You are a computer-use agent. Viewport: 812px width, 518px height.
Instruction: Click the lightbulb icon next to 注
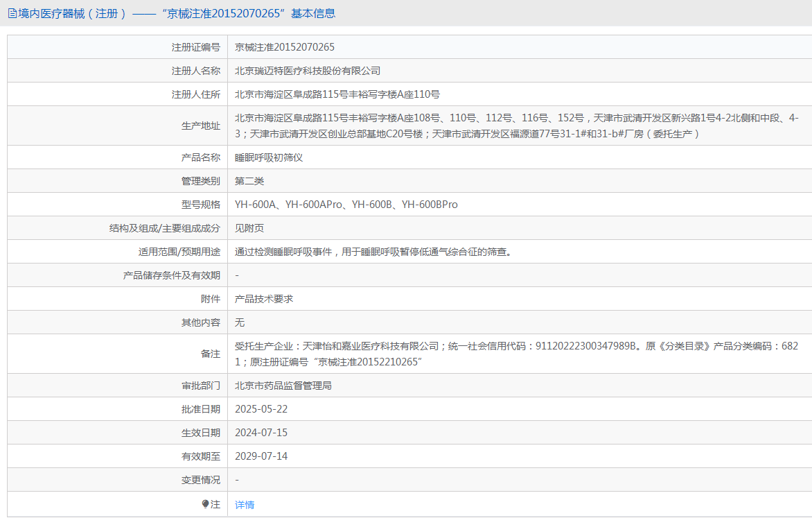[x=206, y=504]
